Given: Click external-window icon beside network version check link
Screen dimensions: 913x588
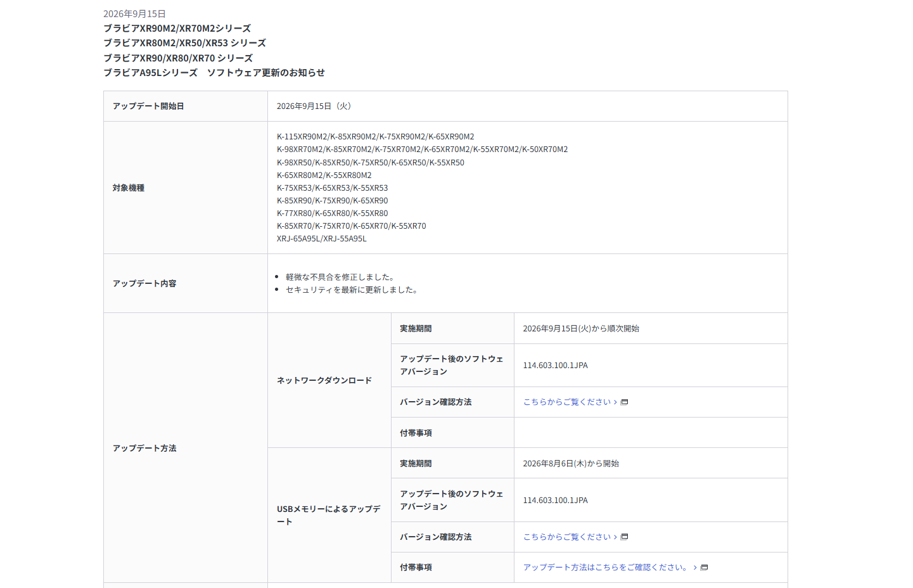Looking at the screenshot, I should (624, 402).
